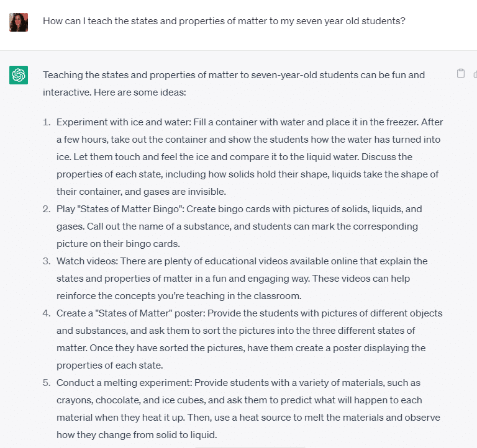Screen dimensions: 477x448
Task: Click 'Experiment with ice and water' heading text
Action: pyautogui.click(x=124, y=122)
